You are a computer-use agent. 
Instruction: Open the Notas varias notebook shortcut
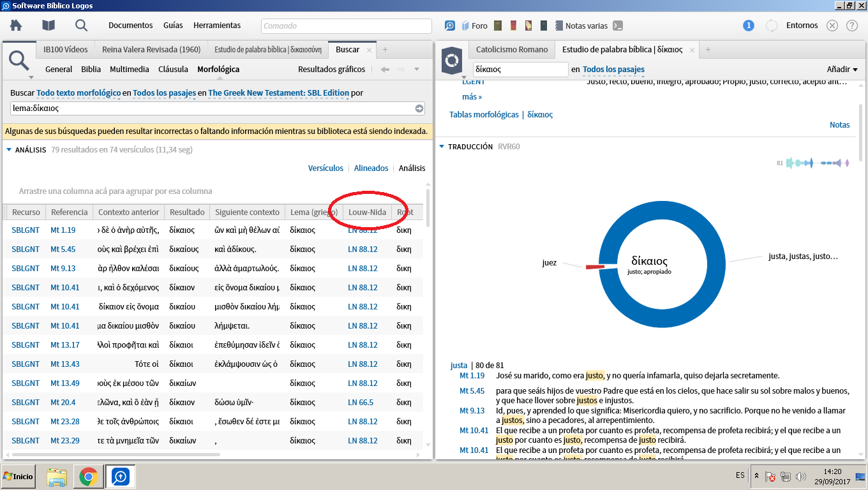pyautogui.click(x=581, y=26)
